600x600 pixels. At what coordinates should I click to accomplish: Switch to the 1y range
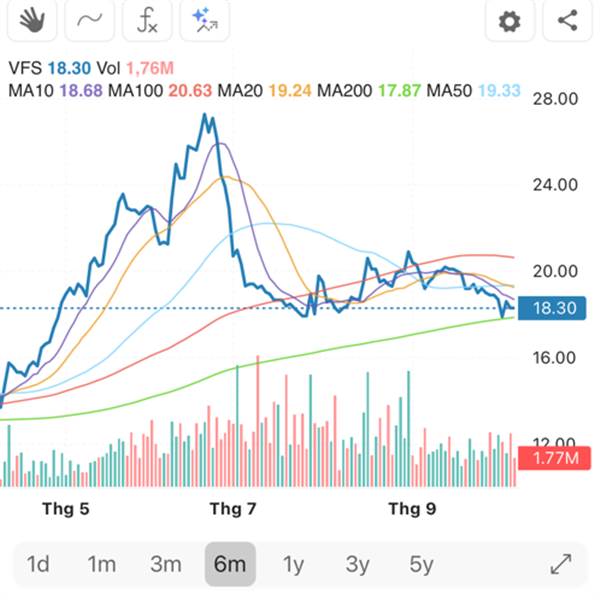click(293, 564)
